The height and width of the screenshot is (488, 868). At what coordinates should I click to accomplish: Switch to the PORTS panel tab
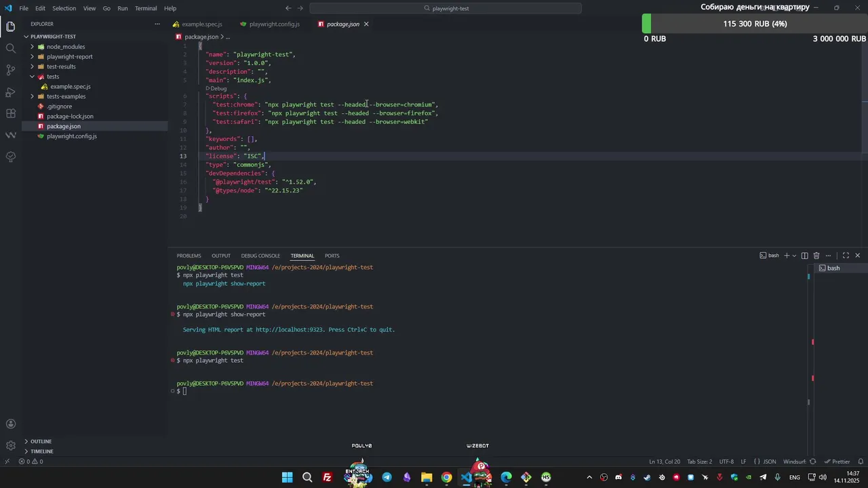pos(332,256)
